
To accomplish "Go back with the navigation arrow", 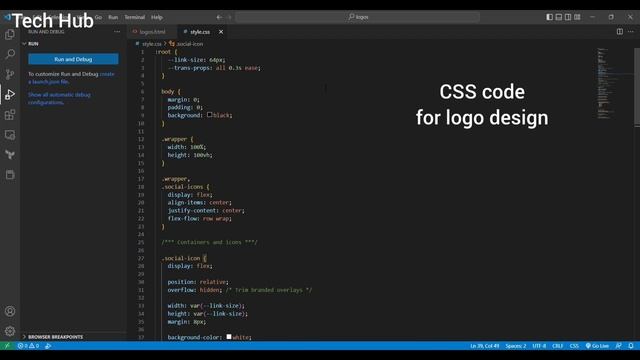I will [x=219, y=17].
